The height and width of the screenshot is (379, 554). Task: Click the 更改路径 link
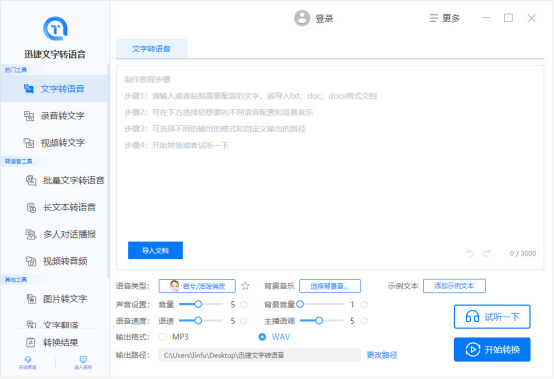(x=382, y=355)
